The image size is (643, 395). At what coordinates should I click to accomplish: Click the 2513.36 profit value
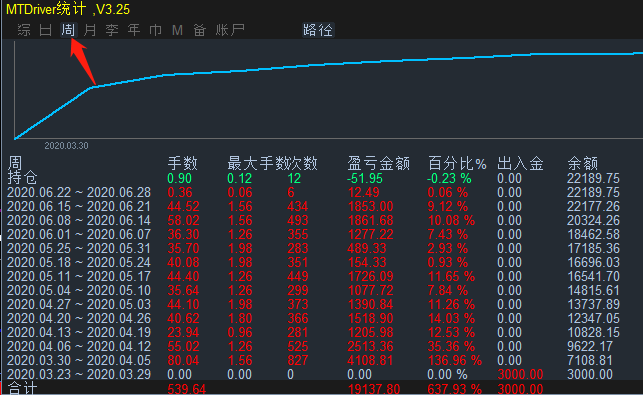pos(370,347)
